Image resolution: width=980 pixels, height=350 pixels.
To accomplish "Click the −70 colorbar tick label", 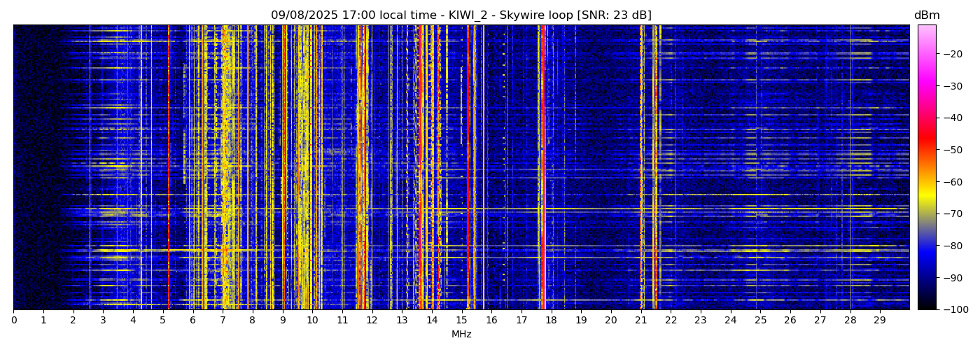I will point(951,213).
